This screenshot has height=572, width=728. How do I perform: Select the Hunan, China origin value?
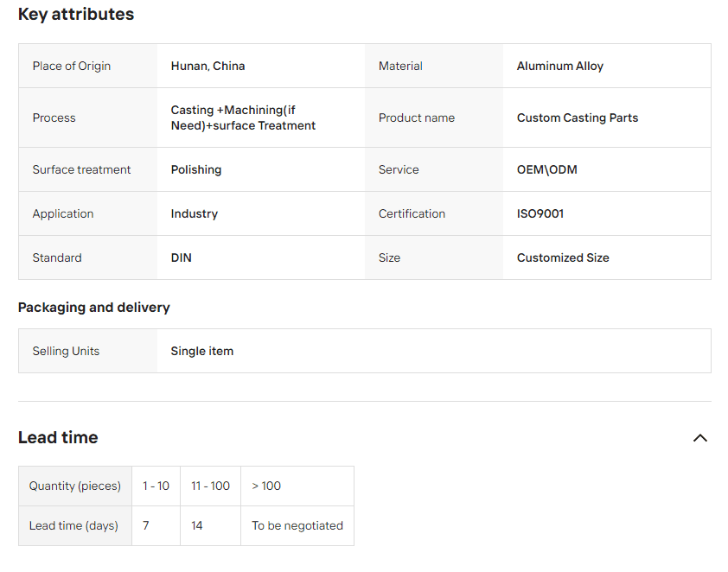pos(208,67)
